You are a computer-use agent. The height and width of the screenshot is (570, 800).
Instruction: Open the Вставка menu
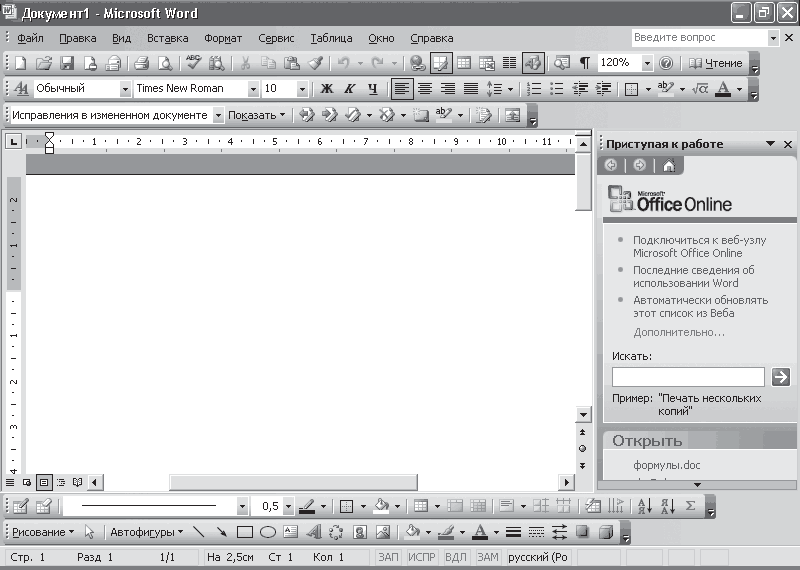(167, 38)
